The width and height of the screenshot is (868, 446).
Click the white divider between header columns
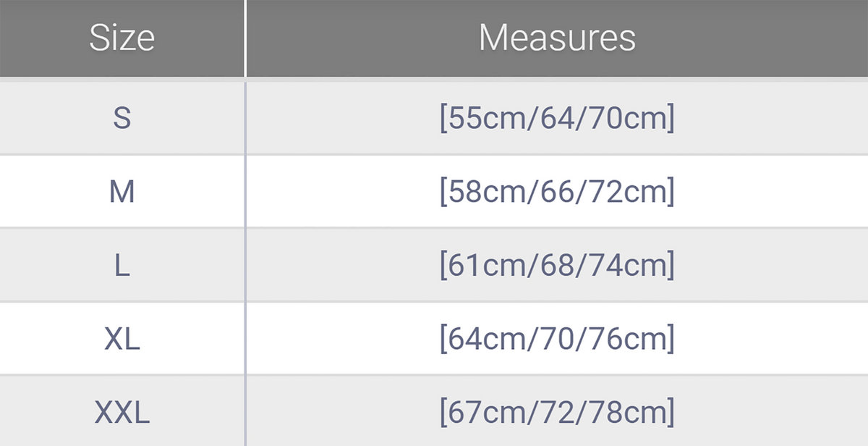pyautogui.click(x=245, y=38)
